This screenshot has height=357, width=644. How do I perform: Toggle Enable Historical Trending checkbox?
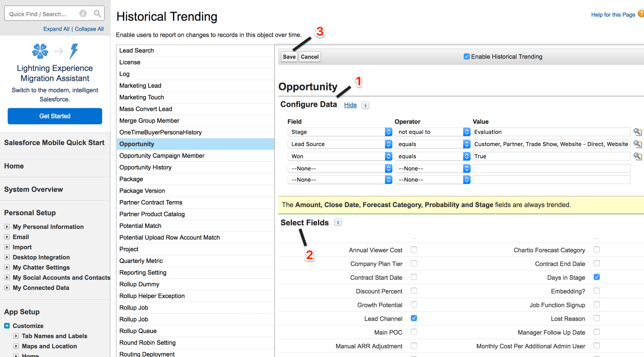[467, 57]
